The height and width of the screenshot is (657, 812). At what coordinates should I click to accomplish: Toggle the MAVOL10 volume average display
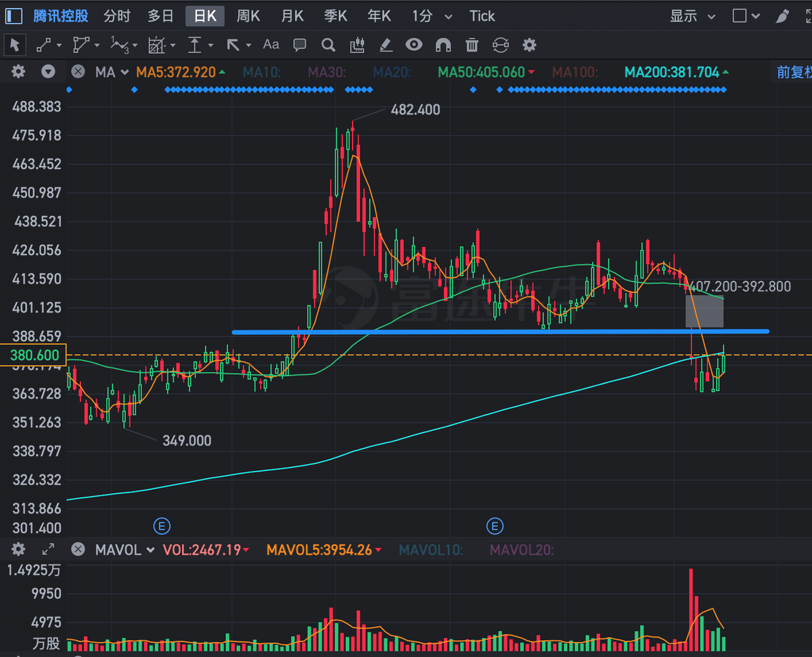431,550
